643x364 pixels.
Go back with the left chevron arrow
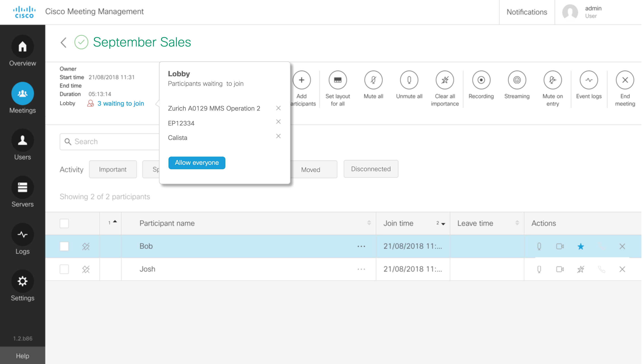pyautogui.click(x=63, y=42)
